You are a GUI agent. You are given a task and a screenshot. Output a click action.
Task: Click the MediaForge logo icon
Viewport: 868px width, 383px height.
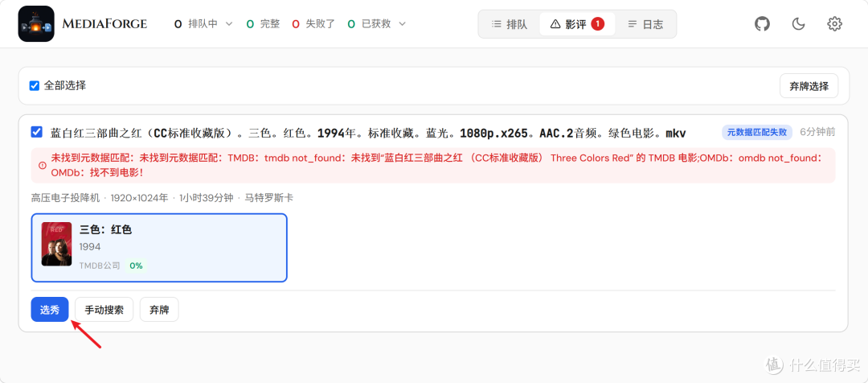pyautogui.click(x=36, y=24)
